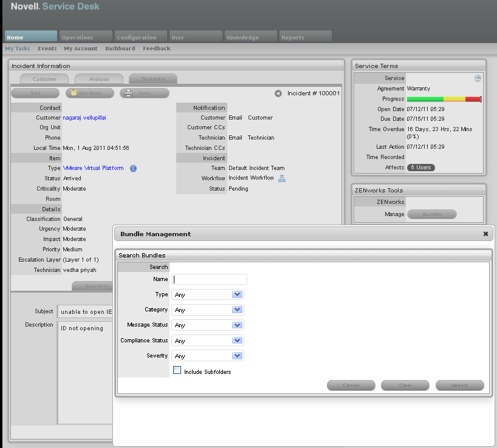Screen dimensions: 497x448
Task: Open the Type dropdown in Search Bundles
Action: (x=237, y=294)
